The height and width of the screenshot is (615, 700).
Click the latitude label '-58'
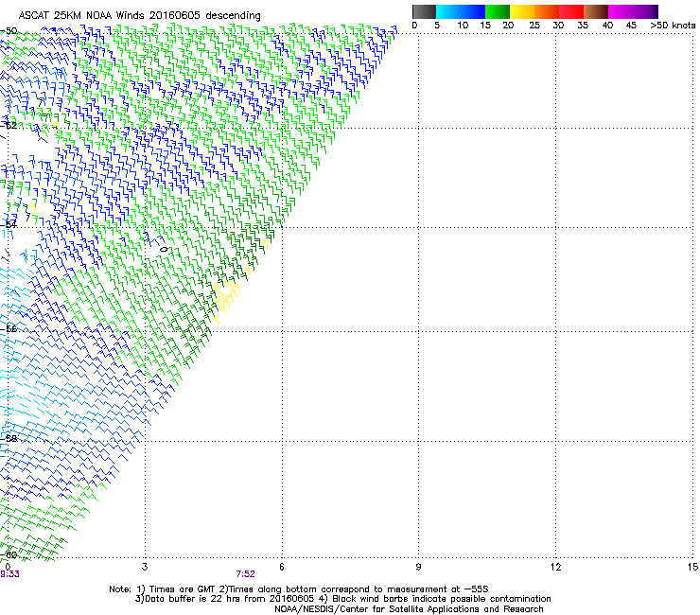pos(9,439)
